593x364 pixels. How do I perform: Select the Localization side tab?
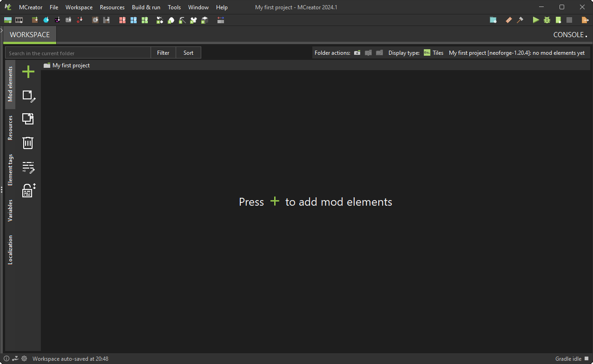tap(10, 250)
